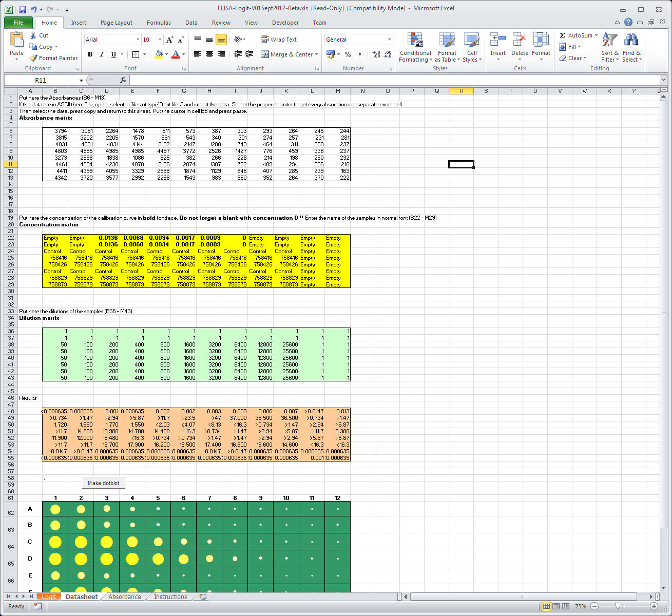The width and height of the screenshot is (672, 616).
Task: Select column R header
Action: pyautogui.click(x=461, y=91)
